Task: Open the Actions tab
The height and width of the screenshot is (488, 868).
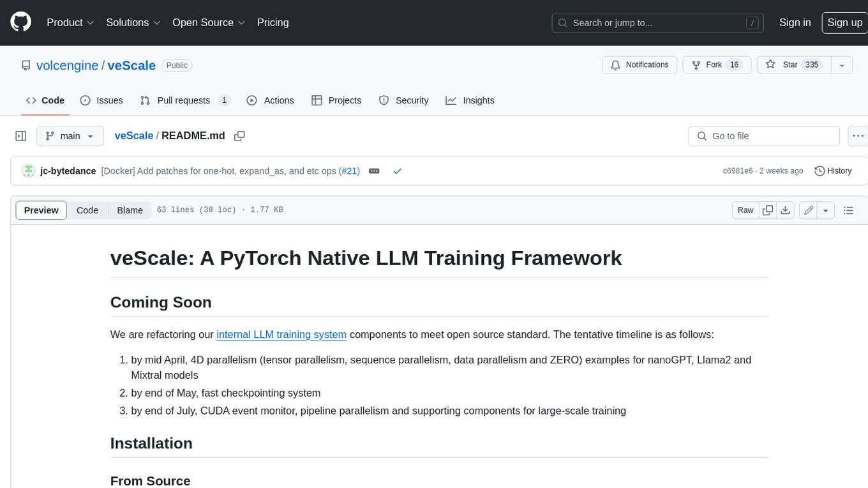Action: (x=270, y=100)
